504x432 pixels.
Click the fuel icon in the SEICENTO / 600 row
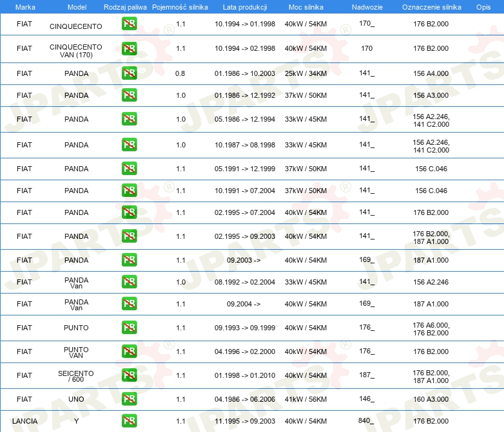coord(129,375)
